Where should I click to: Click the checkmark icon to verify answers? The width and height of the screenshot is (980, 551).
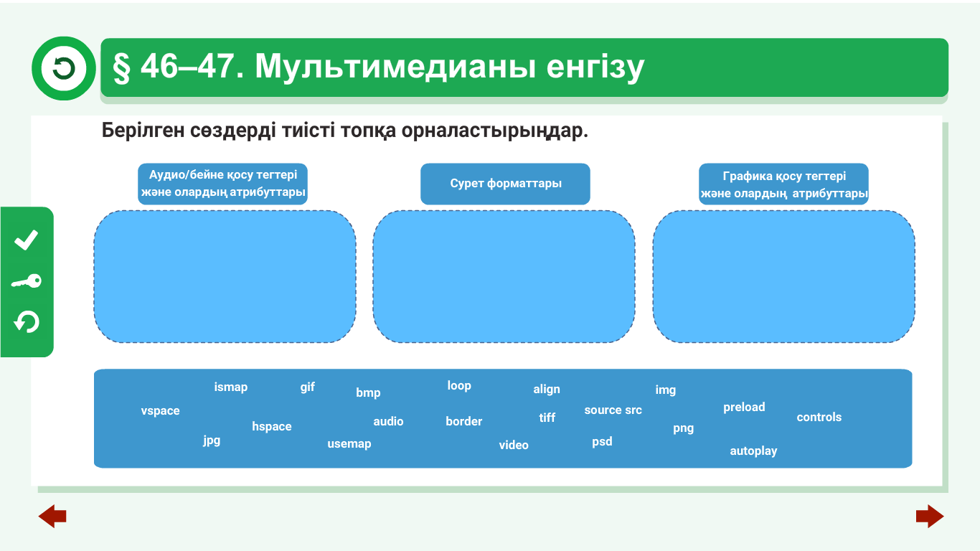[x=27, y=240]
